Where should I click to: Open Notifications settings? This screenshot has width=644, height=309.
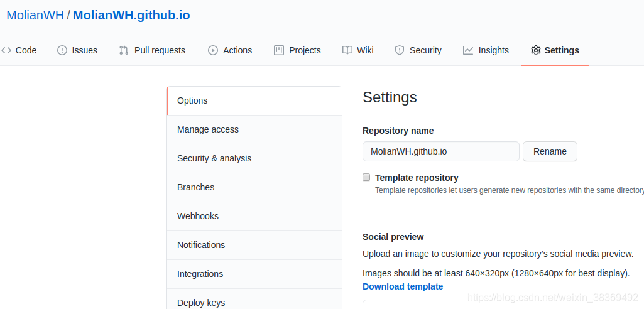(254, 245)
